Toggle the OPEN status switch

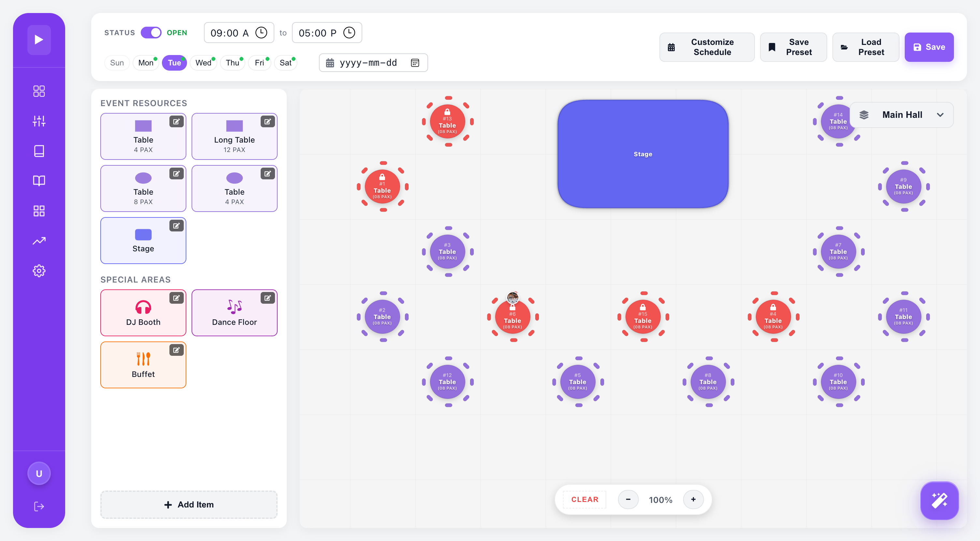[151, 33]
